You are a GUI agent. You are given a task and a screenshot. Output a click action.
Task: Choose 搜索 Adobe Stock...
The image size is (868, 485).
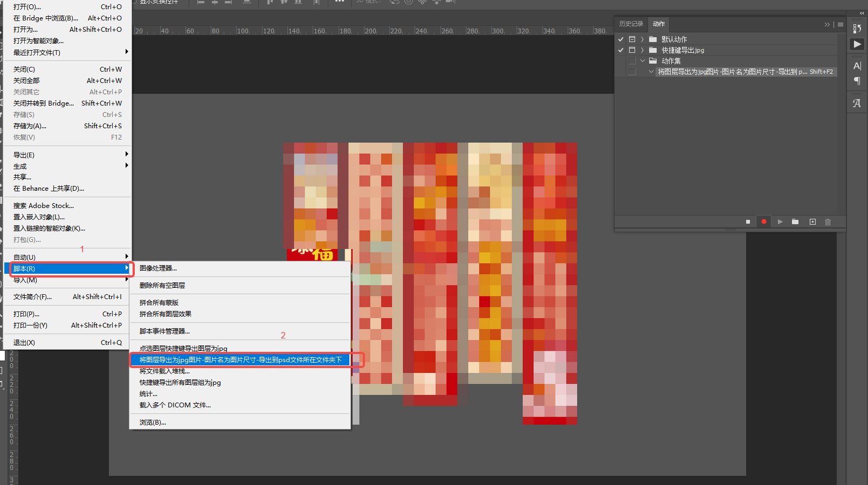(68, 205)
